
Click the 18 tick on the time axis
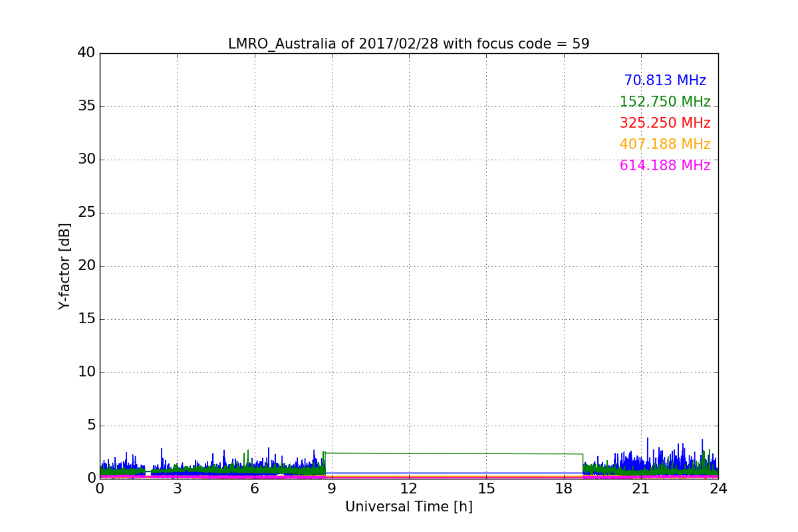coord(563,488)
